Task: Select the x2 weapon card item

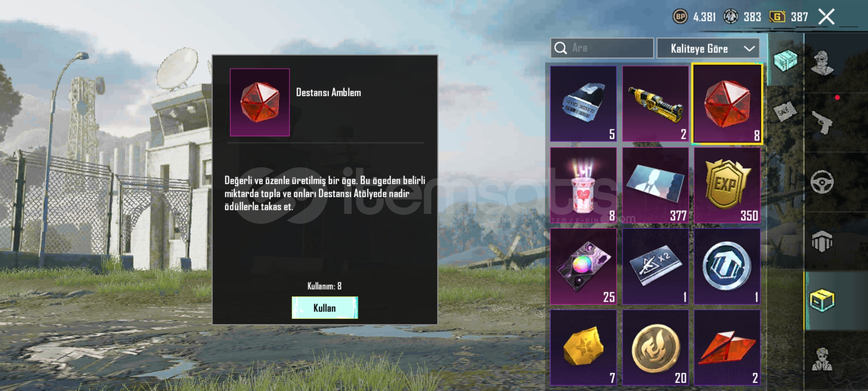Action: click(x=655, y=266)
